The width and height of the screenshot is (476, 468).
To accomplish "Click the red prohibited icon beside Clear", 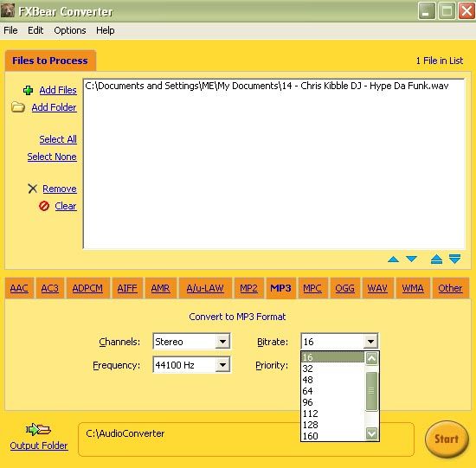I will [44, 206].
